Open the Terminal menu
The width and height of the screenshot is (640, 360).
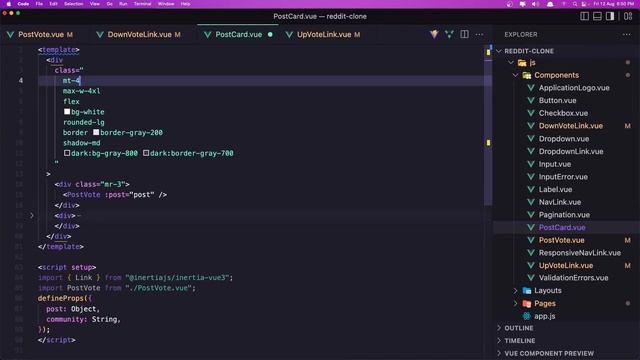(142, 4)
